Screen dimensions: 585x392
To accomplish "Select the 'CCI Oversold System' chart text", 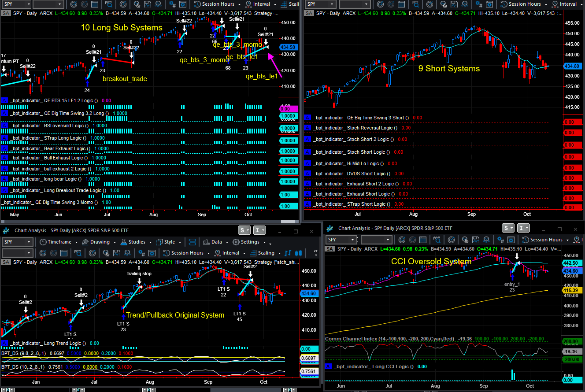I will 431,262.
